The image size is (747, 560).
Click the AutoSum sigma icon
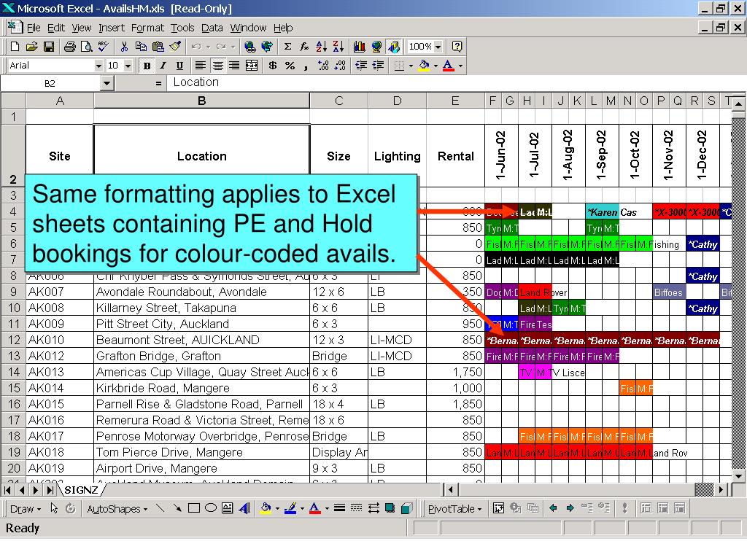coord(287,47)
